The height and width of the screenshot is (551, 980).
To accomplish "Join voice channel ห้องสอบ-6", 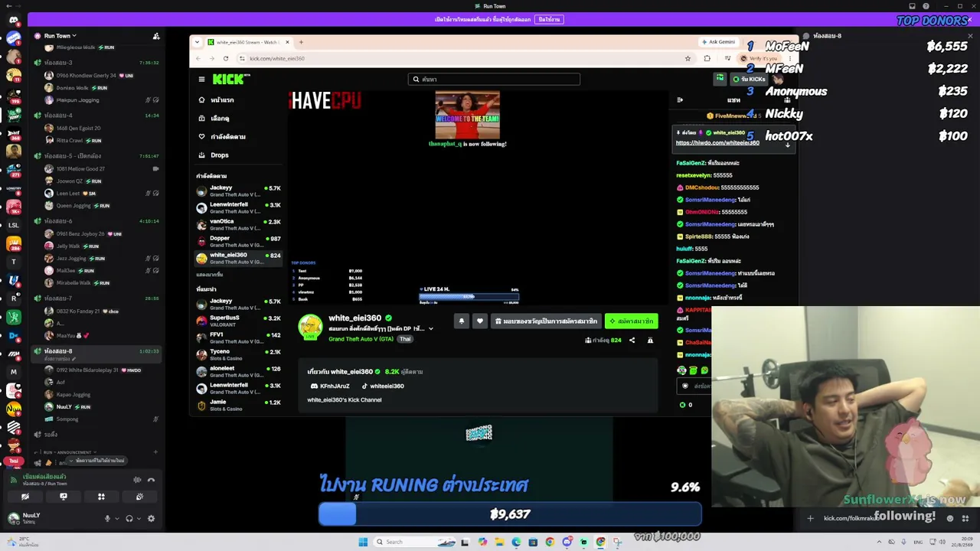I will [x=96, y=221].
